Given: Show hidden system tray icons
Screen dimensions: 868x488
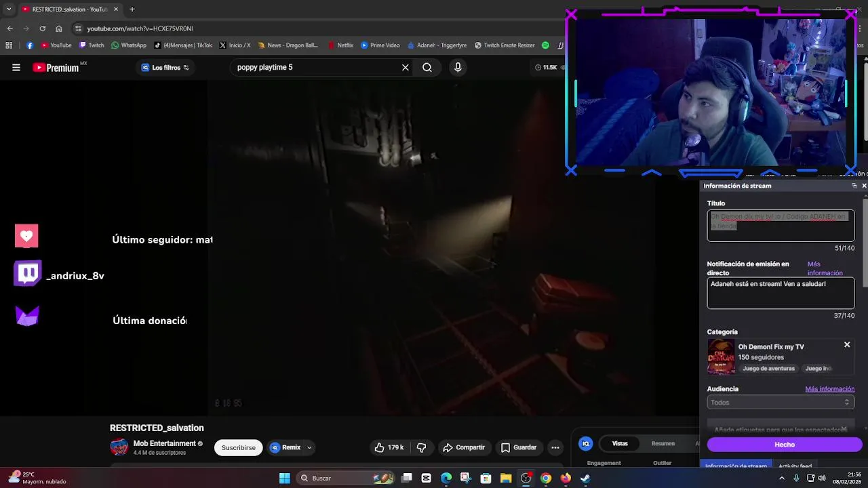Looking at the screenshot, I should [x=781, y=478].
